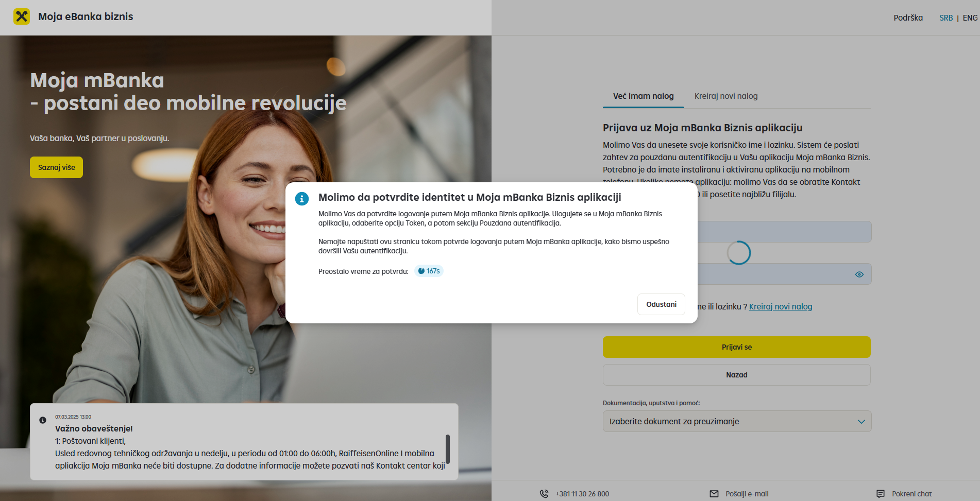The height and width of the screenshot is (501, 980).
Task: Click the chat bubble icon
Action: [x=881, y=494]
